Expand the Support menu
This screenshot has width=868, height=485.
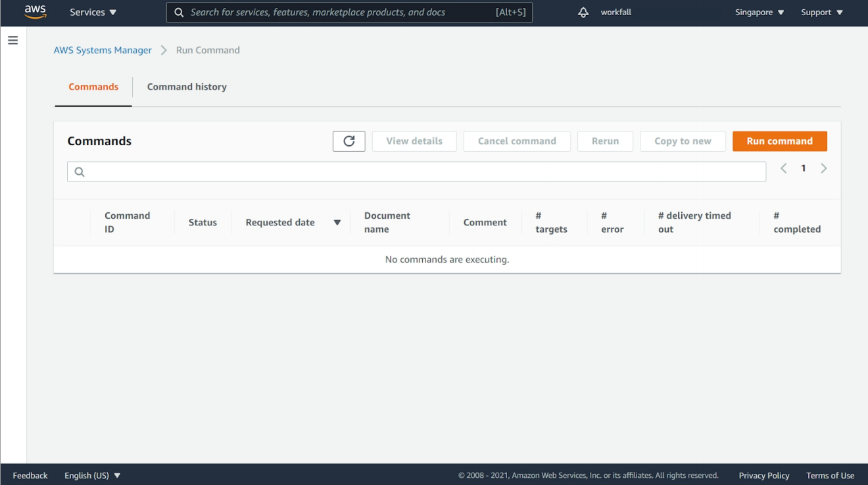tap(822, 12)
